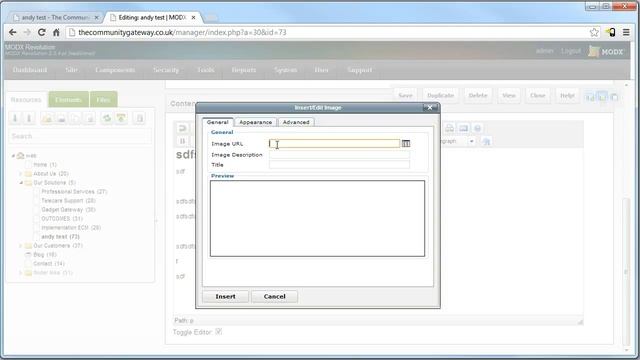Click the first editor toolbar icon right of the dialog

point(449,128)
